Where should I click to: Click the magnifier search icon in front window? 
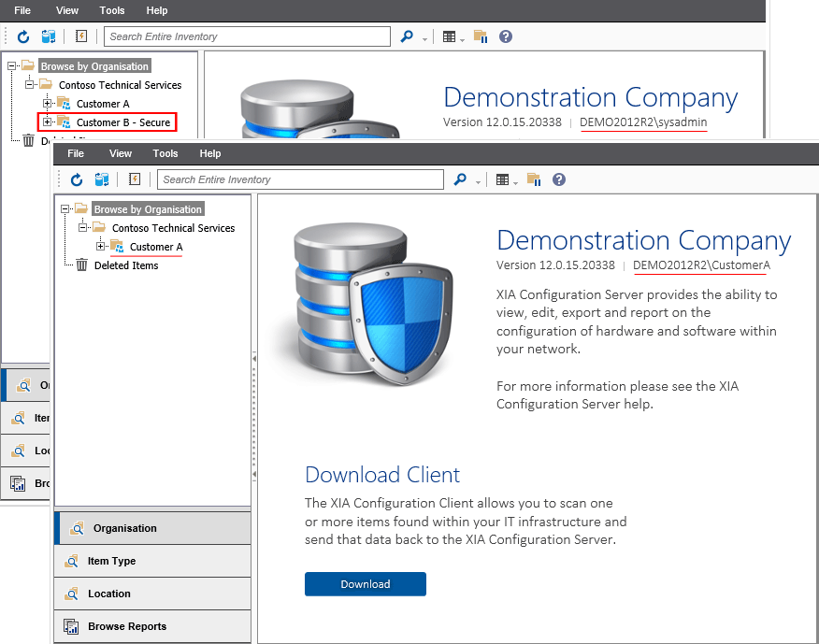[460, 179]
